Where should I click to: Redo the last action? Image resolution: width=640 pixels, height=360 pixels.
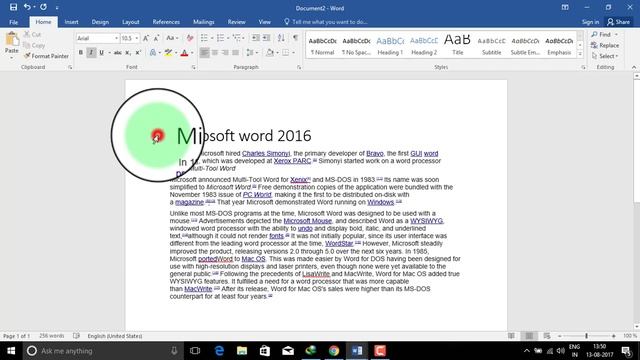pyautogui.click(x=43, y=7)
